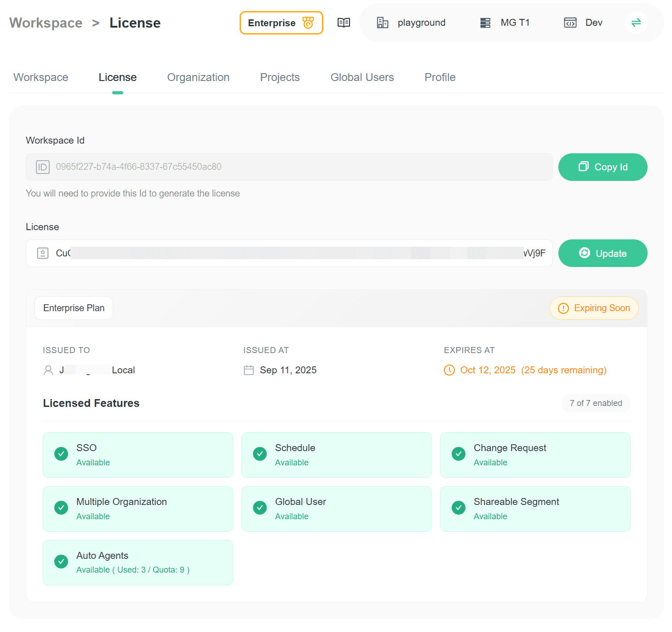Switch to the Global Users tab
The image size is (672, 632).
pos(362,77)
